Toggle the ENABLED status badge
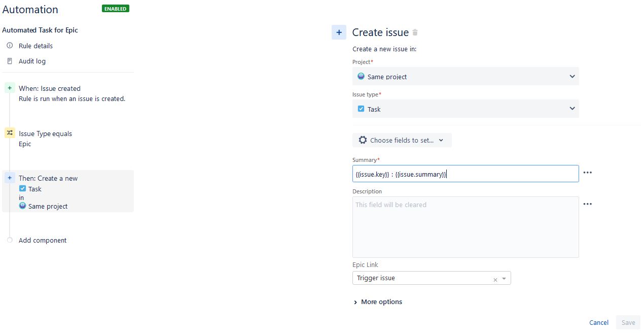This screenshot has width=644, height=334. pos(115,9)
